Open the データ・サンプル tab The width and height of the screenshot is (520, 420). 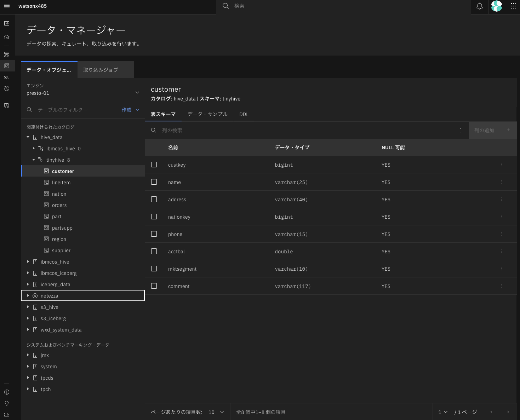coord(207,114)
